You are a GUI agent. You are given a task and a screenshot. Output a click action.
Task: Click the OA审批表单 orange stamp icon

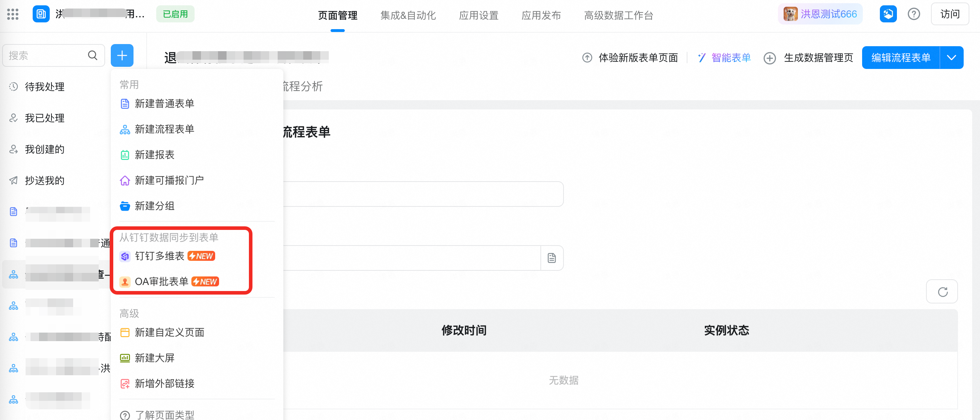pos(125,282)
